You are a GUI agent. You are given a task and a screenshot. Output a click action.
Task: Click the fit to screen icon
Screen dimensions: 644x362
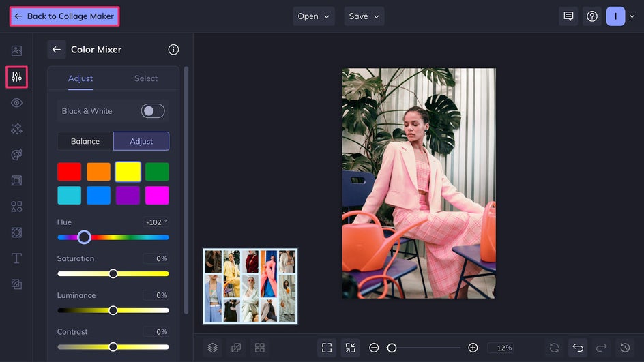tap(327, 348)
